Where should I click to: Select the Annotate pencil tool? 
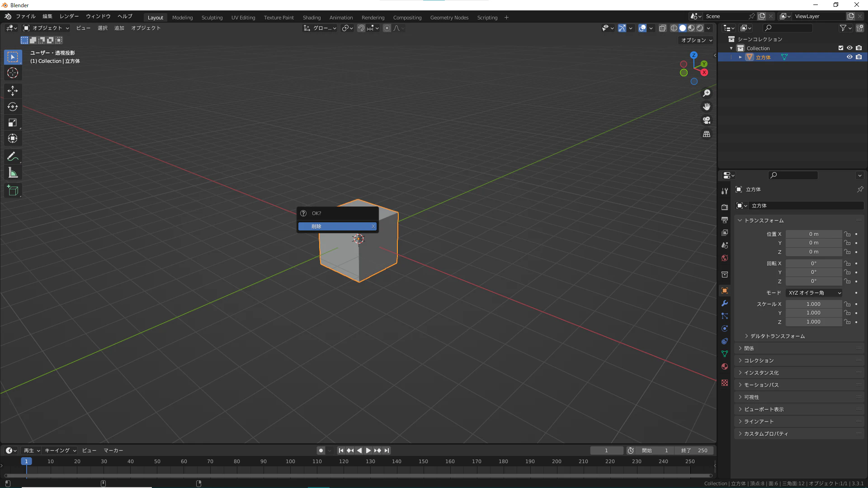click(13, 157)
